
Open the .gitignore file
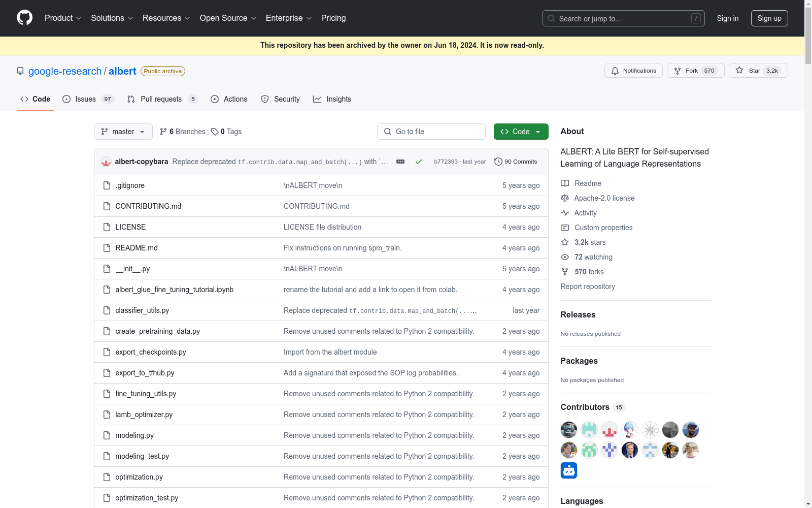point(130,185)
